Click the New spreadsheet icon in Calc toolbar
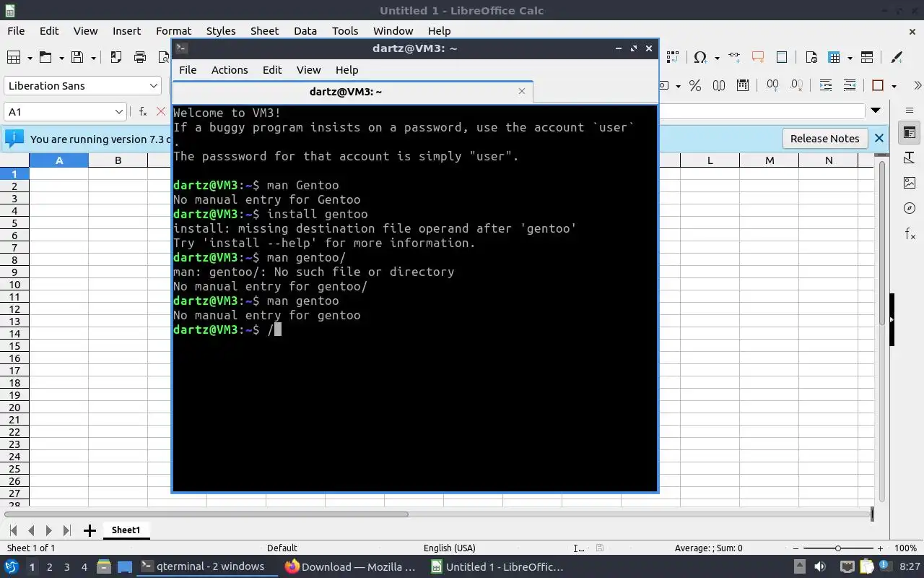Screen dimensions: 924x578 13,58
